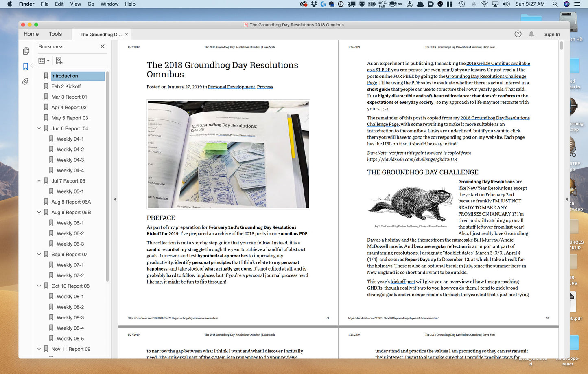Open Spotlight search from the menu bar
The image size is (588, 374).
click(x=555, y=4)
